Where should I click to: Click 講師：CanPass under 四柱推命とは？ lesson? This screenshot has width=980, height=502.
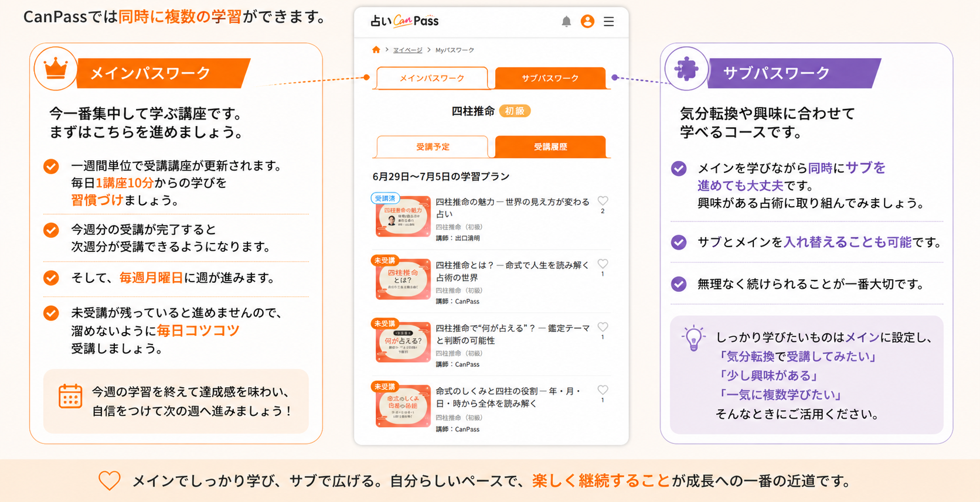point(458,302)
